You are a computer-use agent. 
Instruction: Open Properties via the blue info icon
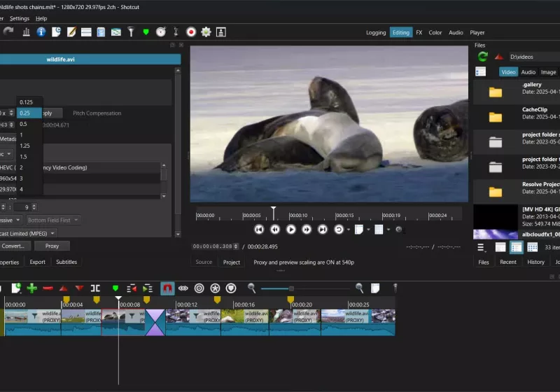41,32
